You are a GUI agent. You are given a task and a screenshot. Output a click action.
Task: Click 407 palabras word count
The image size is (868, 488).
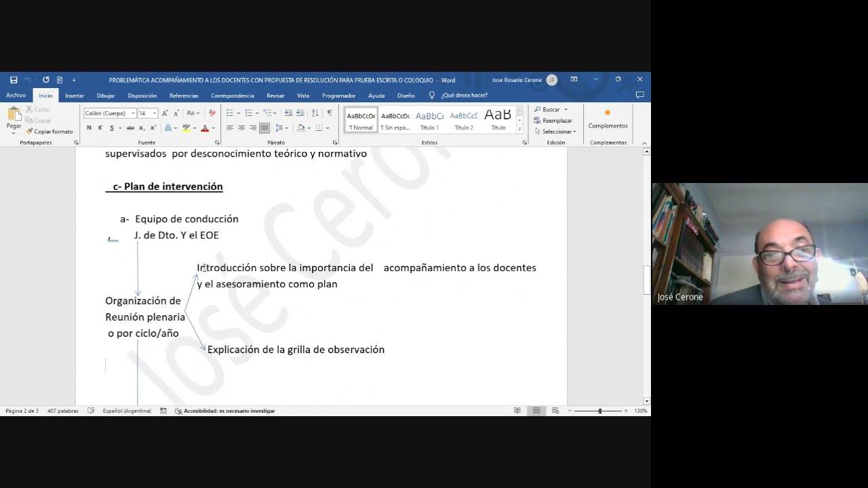(63, 411)
